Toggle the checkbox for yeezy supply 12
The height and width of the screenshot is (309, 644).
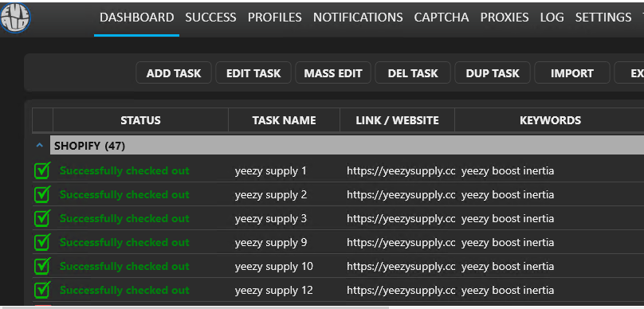(42, 290)
